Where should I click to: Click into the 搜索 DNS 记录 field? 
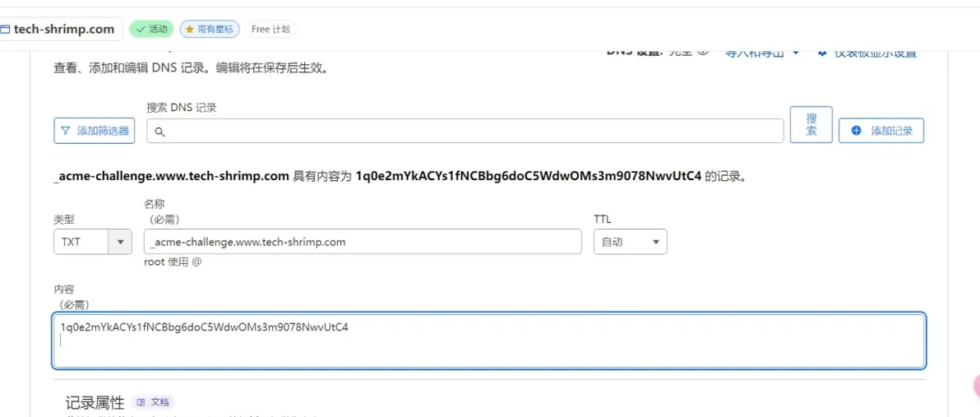pos(465,131)
